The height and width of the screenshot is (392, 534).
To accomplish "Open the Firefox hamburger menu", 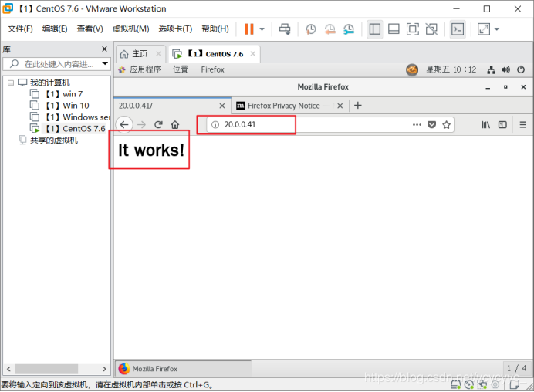I will [522, 124].
